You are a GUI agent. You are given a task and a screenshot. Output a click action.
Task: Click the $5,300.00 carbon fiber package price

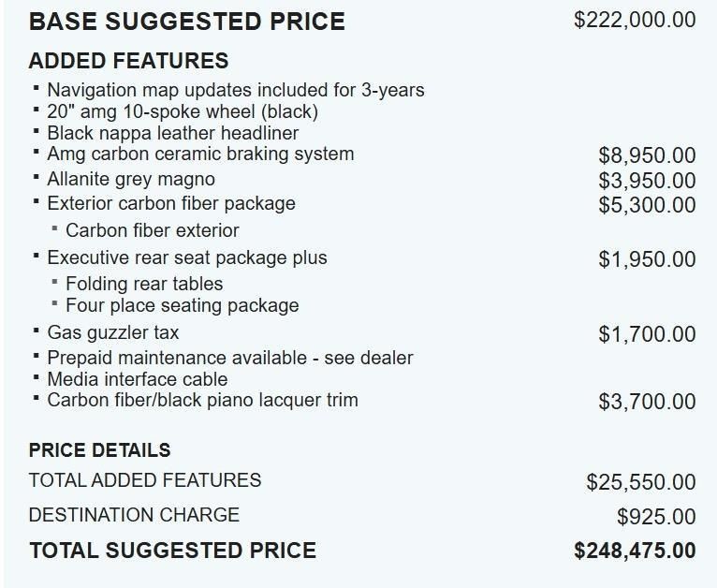pos(647,205)
